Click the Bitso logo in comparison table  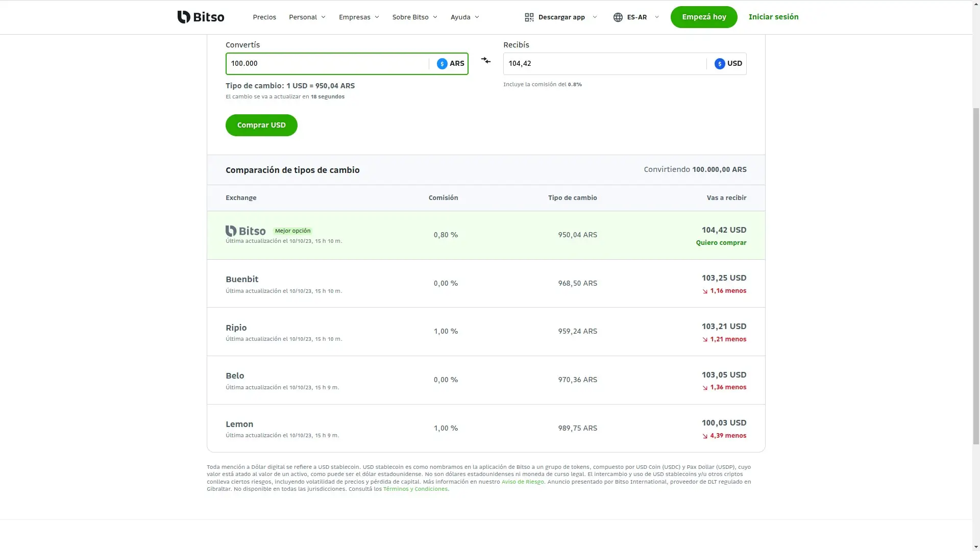point(246,231)
